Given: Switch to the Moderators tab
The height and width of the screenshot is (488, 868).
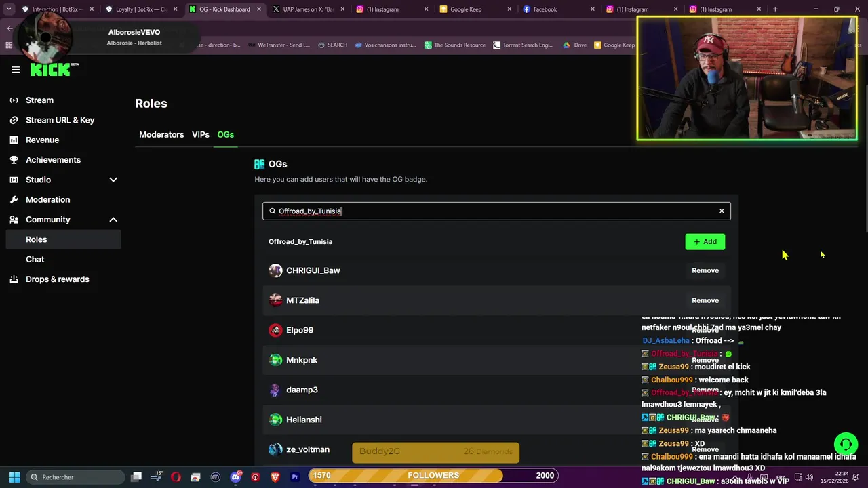Looking at the screenshot, I should [161, 134].
